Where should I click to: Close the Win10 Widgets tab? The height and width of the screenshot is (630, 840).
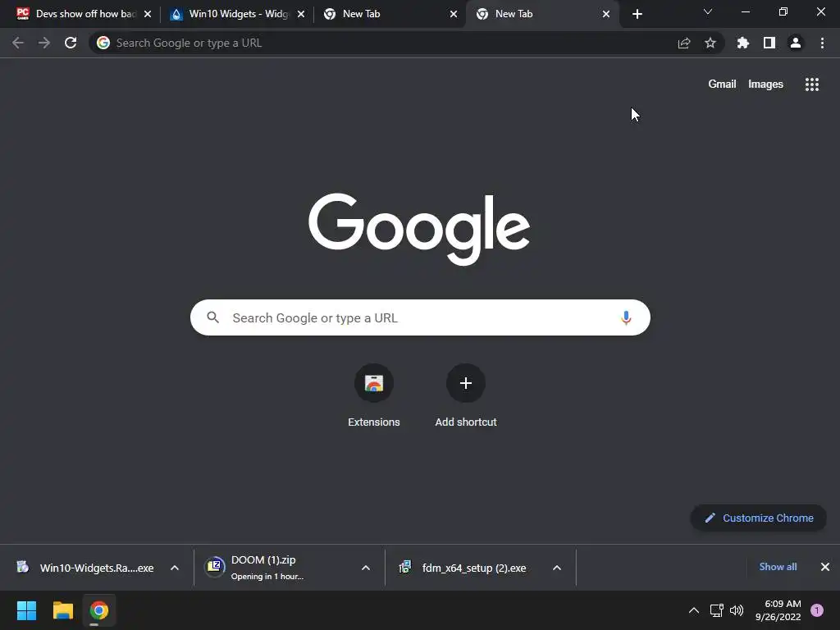(300, 14)
